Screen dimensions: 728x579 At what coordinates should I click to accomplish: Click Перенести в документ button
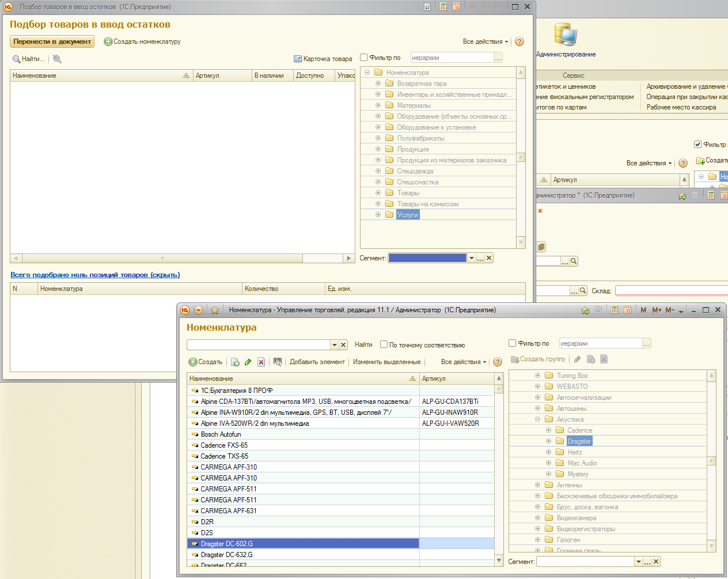52,41
